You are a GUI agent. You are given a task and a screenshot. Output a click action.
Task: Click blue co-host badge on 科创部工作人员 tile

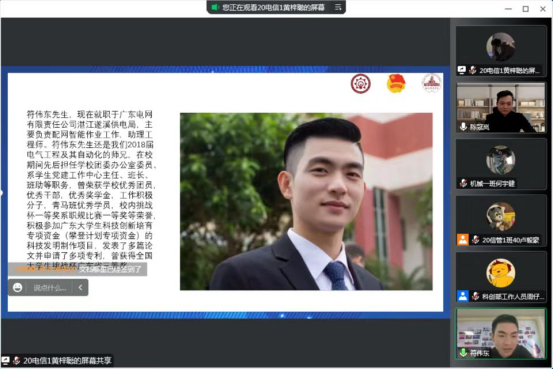[463, 296]
